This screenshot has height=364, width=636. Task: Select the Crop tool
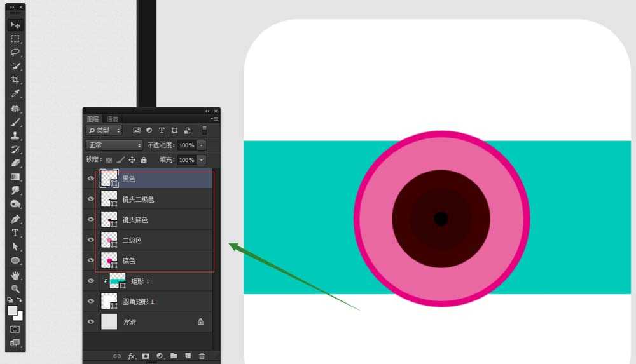click(x=15, y=79)
